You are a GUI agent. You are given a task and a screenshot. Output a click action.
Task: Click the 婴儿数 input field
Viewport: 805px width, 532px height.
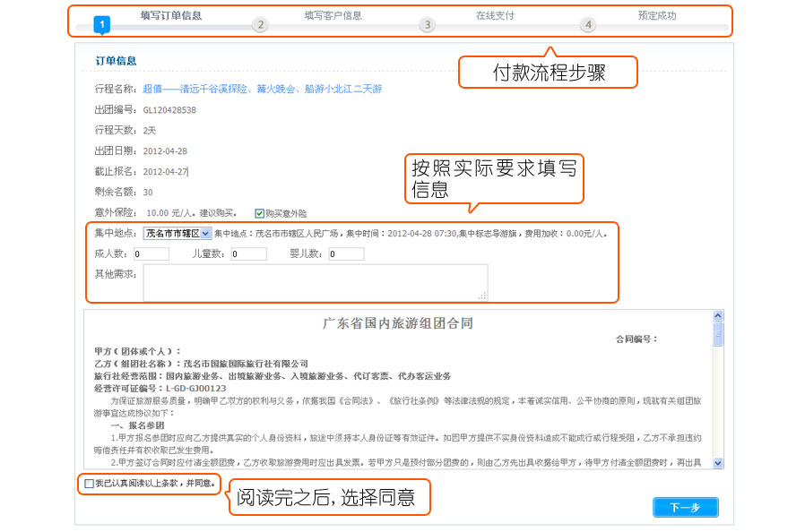point(346,254)
